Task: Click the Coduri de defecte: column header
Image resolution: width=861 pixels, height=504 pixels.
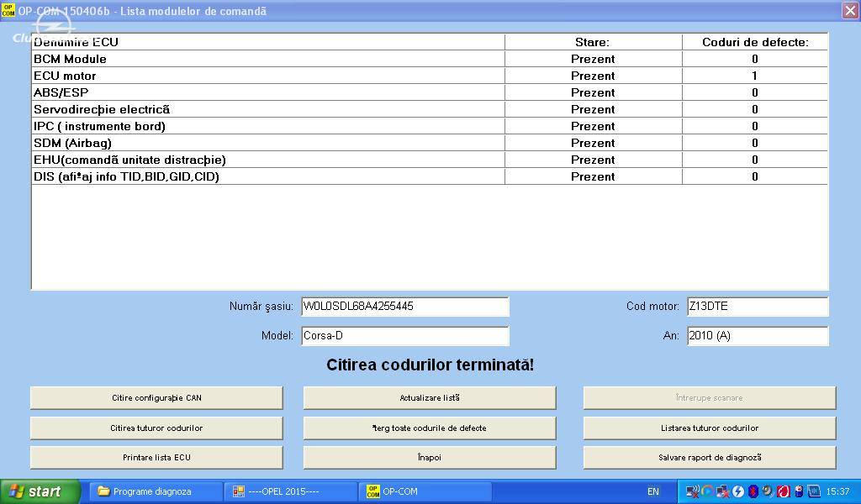Action: pos(755,42)
